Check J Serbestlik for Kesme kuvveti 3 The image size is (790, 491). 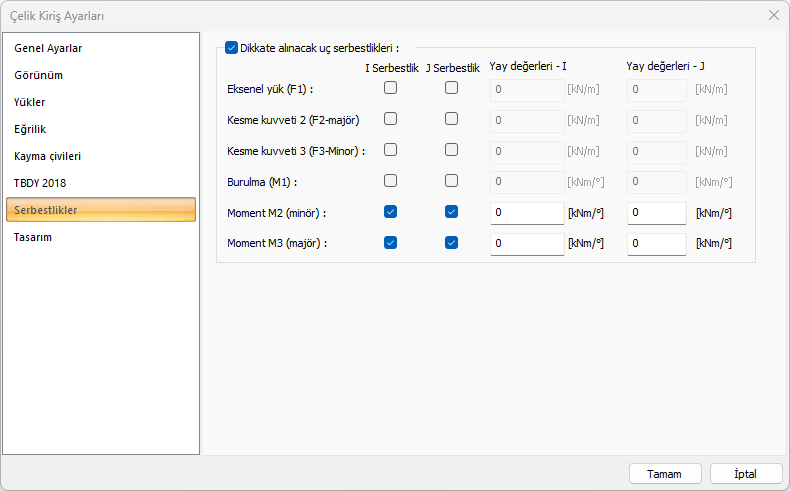coord(452,150)
